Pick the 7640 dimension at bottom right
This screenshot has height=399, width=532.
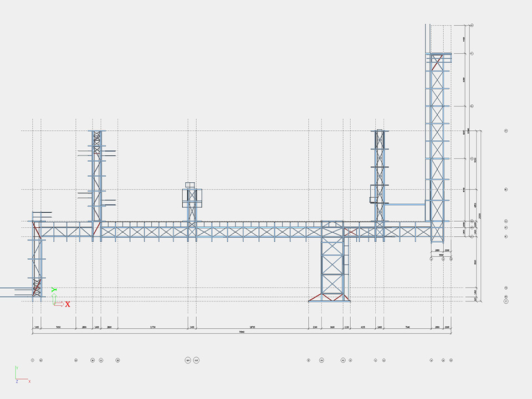click(407, 328)
